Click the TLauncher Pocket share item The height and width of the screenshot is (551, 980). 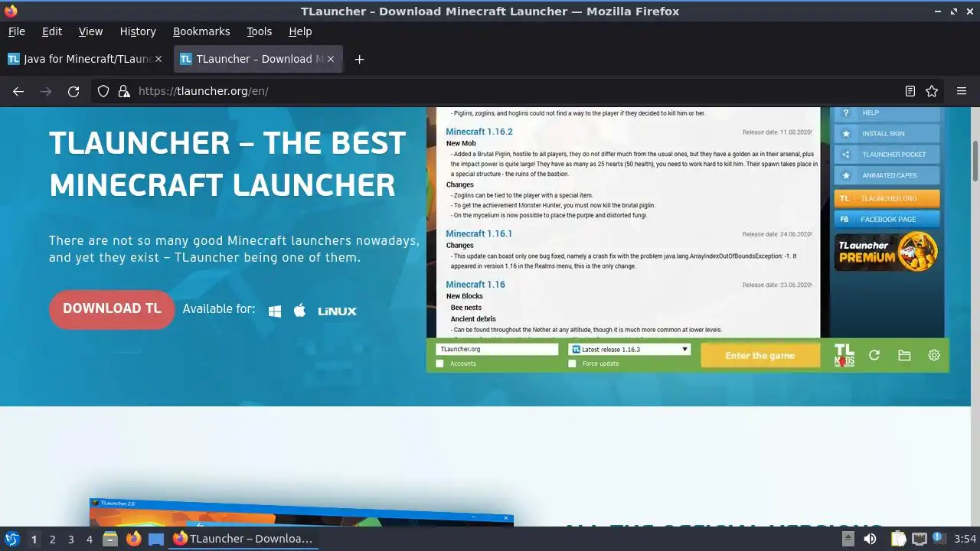(887, 155)
